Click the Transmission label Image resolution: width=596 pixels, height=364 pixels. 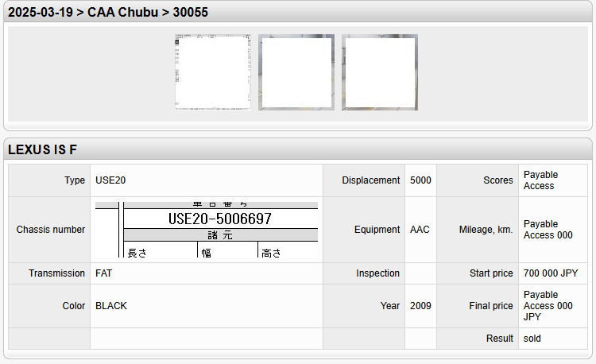(x=56, y=273)
